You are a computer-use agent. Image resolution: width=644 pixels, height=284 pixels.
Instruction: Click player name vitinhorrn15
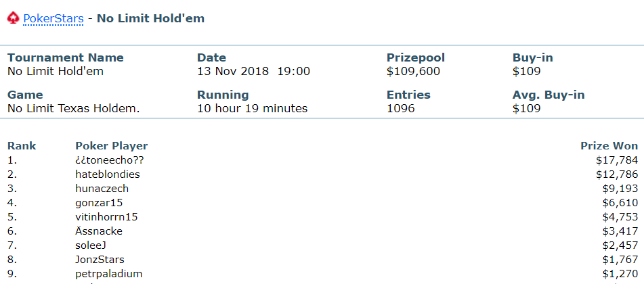tap(107, 217)
